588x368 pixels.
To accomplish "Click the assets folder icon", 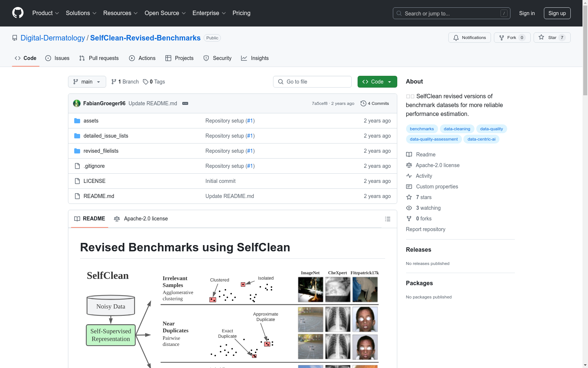I will 77,121.
